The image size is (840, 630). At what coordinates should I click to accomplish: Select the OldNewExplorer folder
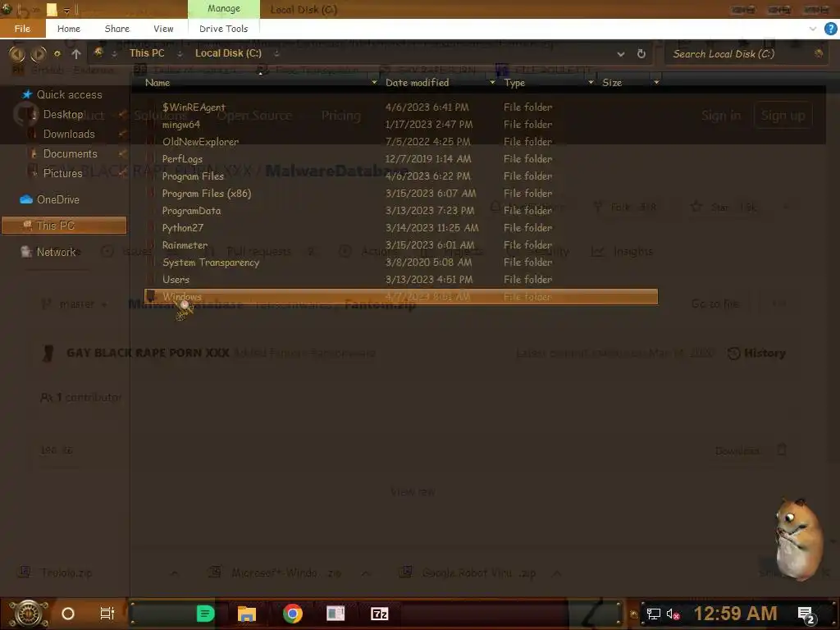pyautogui.click(x=400, y=141)
